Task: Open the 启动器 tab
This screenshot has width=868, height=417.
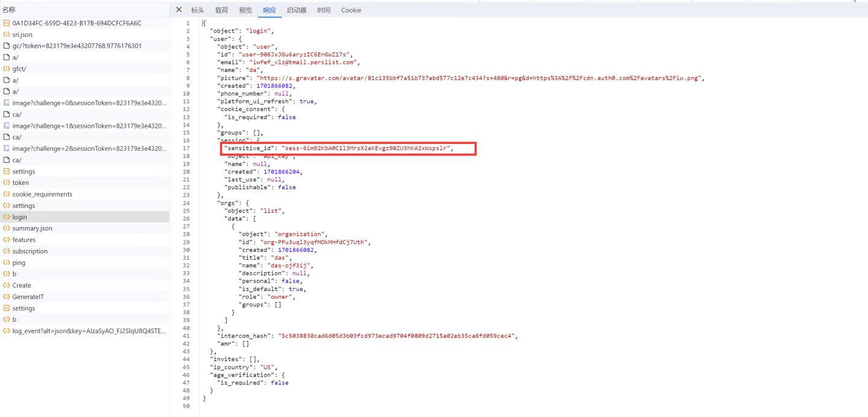Action: coord(296,10)
